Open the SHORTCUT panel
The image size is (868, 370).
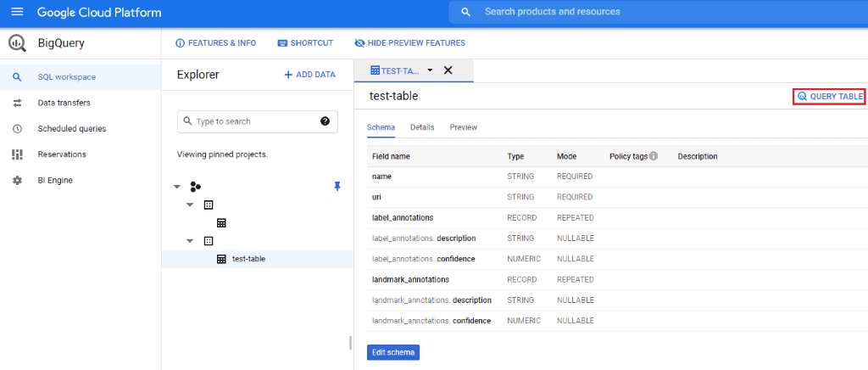click(x=305, y=42)
